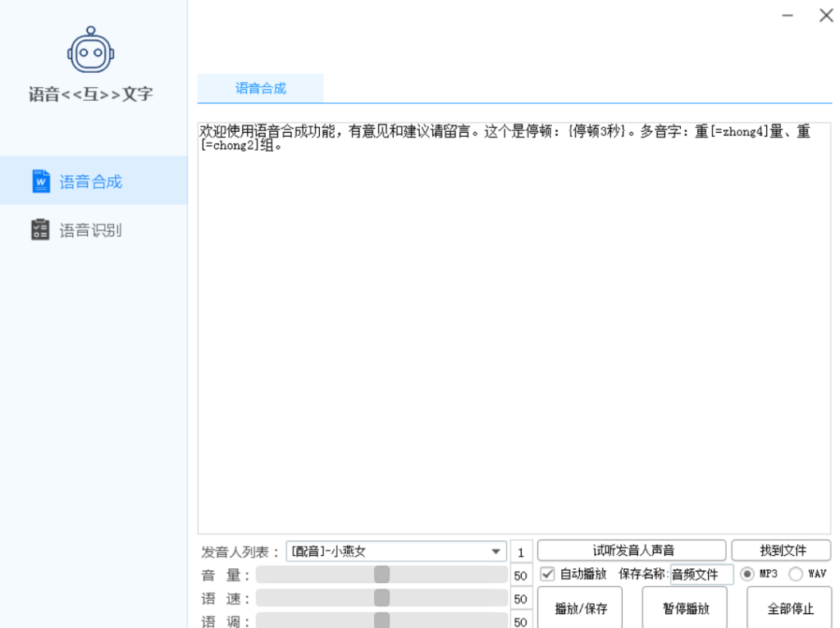Click the 语音识别 clipboard icon in sidebar

(40, 230)
